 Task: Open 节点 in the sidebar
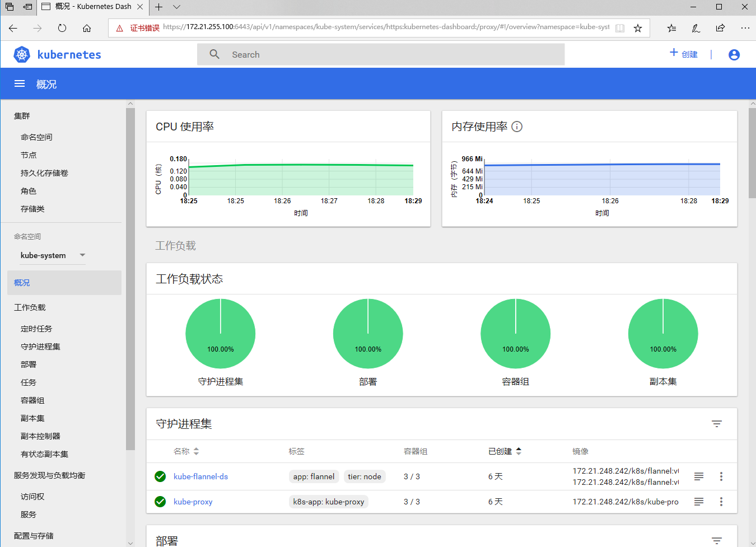[x=29, y=155]
